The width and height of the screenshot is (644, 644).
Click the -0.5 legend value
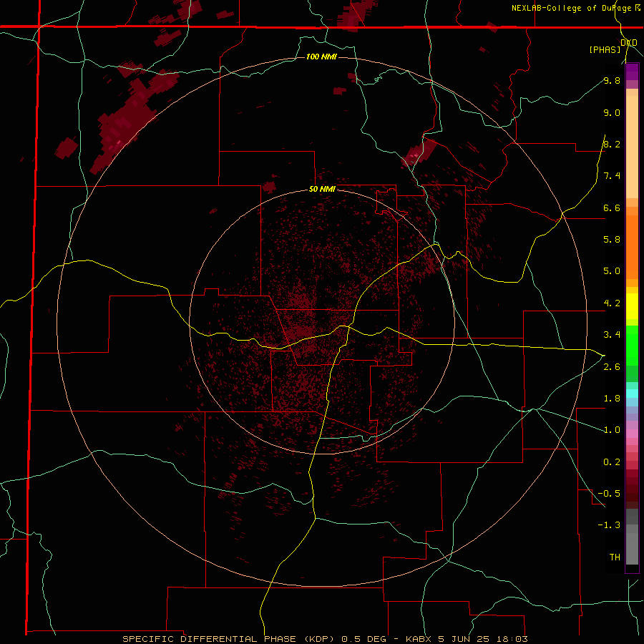click(x=609, y=493)
